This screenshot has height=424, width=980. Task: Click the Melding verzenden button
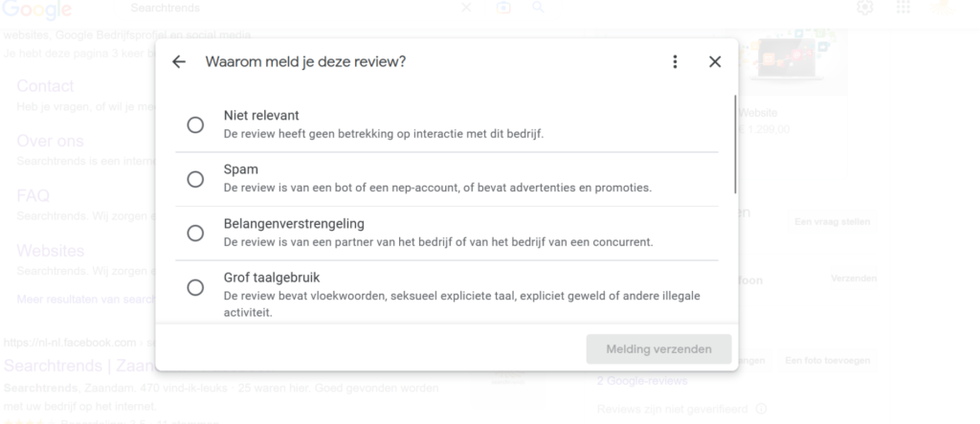pos(658,349)
